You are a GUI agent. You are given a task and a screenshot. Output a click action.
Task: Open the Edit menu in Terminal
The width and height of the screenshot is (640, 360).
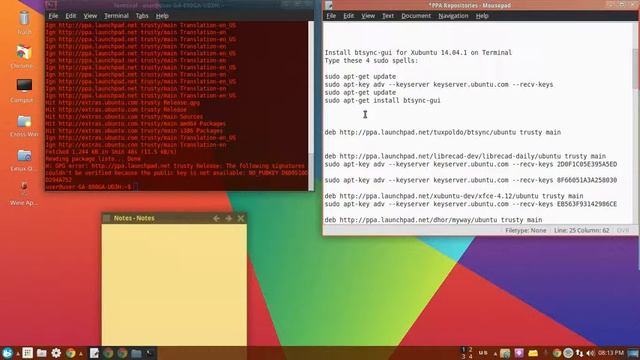click(x=71, y=16)
